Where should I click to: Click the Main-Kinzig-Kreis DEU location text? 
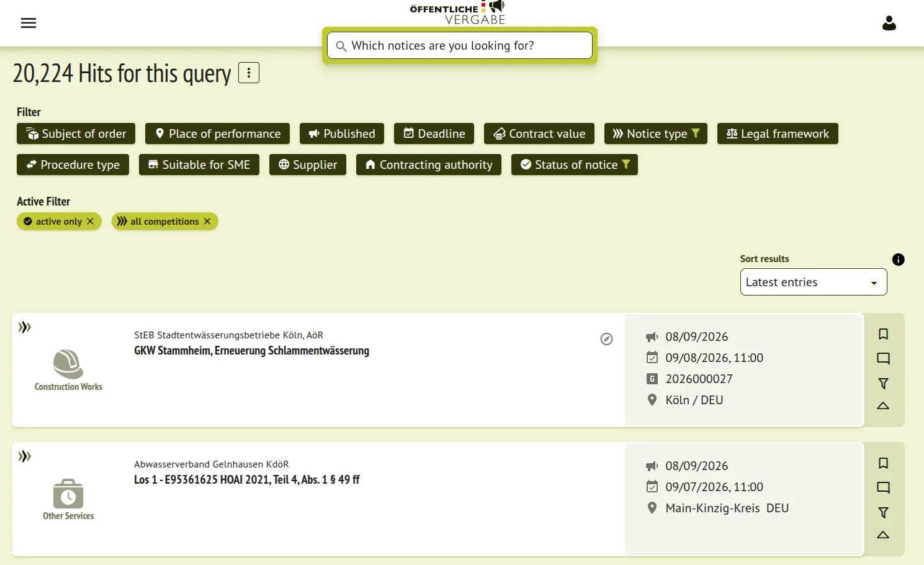[727, 508]
